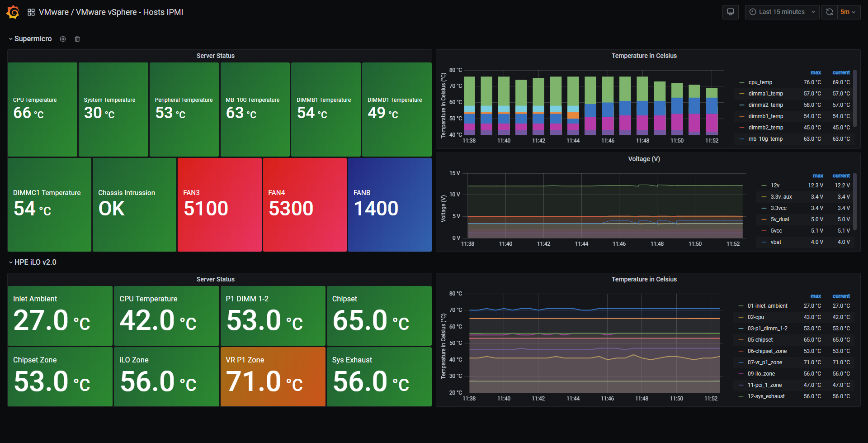This screenshot has height=443, width=868.
Task: Select the System Temperature 30 tile
Action: [x=113, y=110]
